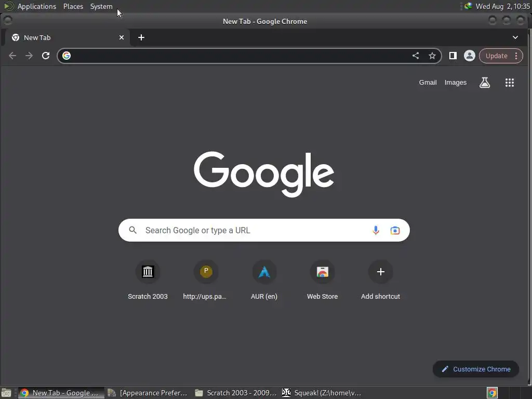532x399 pixels.
Task: Go back with the back arrow
Action: (12, 56)
